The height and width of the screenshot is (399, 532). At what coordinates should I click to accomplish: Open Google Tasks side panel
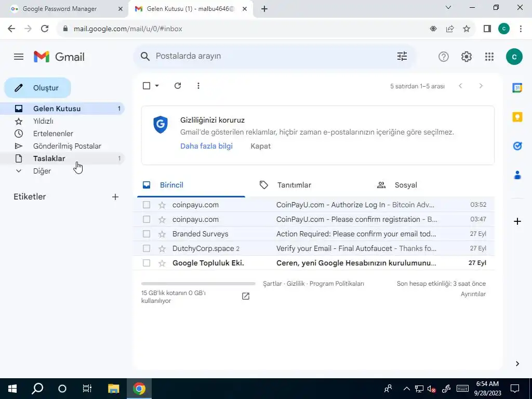tap(517, 146)
